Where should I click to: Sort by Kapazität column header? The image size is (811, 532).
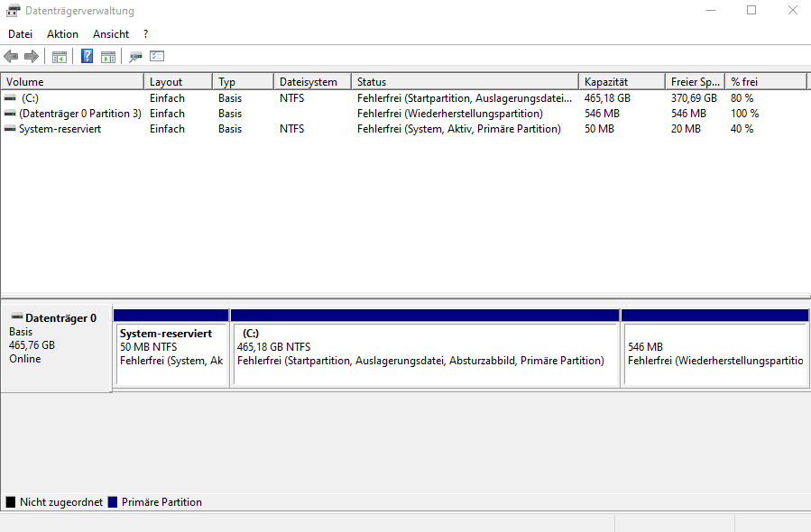pos(622,82)
